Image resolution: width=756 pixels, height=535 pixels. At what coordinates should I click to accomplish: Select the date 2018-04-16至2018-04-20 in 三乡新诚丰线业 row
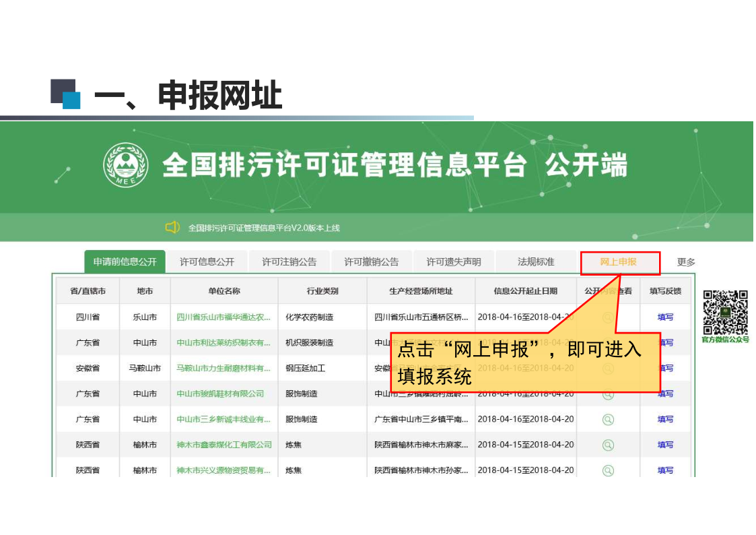pyautogui.click(x=526, y=420)
